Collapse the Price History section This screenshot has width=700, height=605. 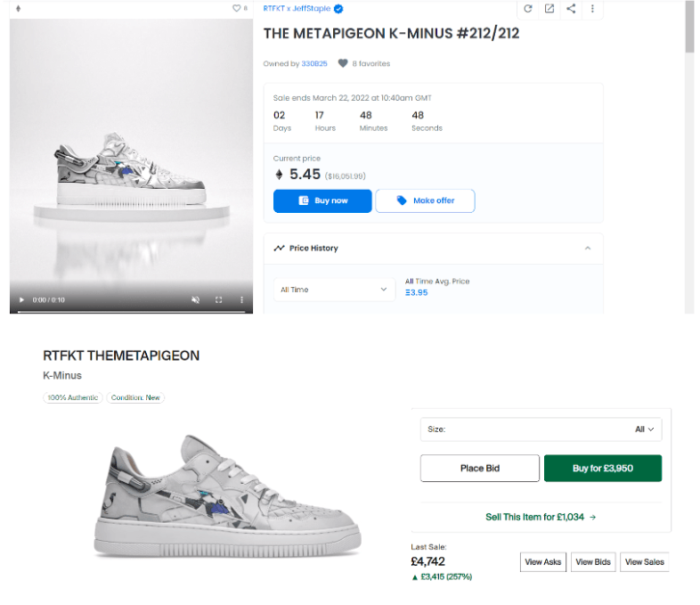[x=587, y=249]
